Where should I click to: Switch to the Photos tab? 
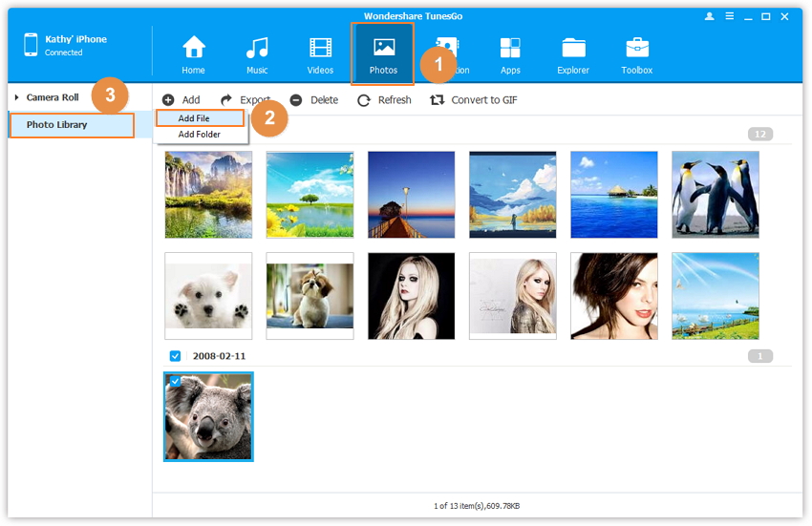(383, 53)
